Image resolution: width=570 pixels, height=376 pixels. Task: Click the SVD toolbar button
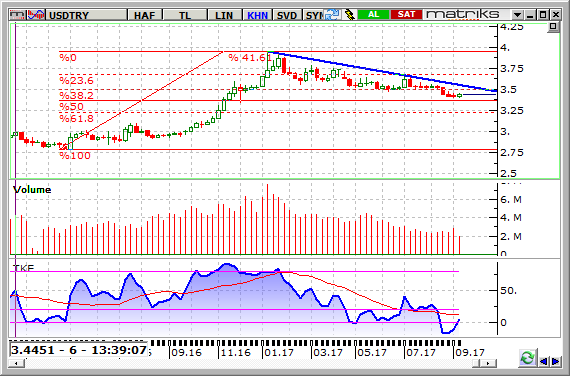point(287,15)
